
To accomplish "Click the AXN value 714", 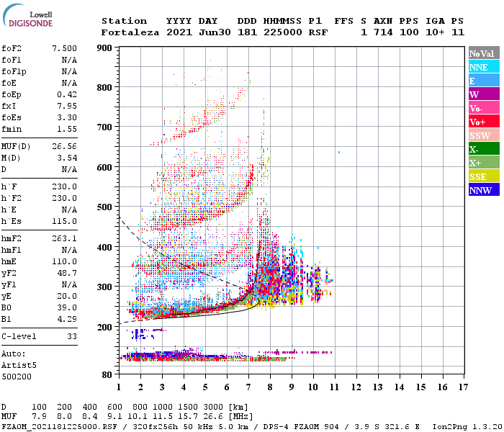I will tap(383, 32).
